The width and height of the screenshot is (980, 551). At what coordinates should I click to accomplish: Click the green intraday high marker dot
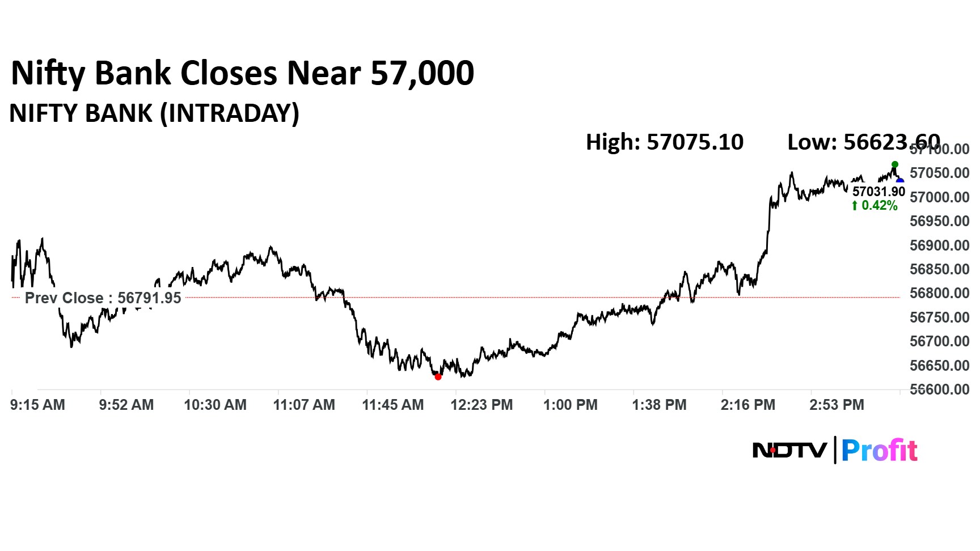tap(895, 165)
